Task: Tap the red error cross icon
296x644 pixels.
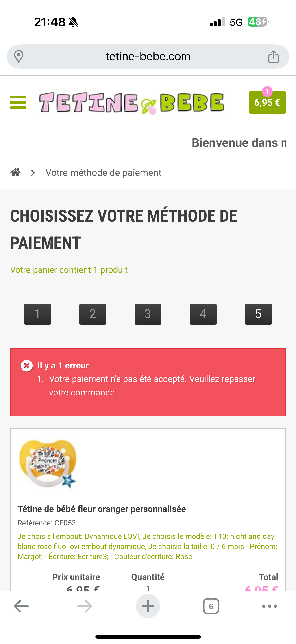Action: (27, 366)
